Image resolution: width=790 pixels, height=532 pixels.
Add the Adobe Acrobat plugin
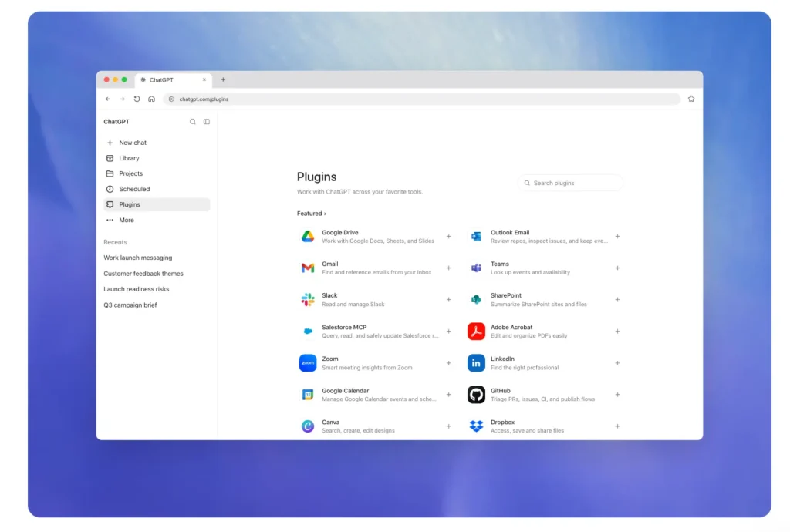coord(617,332)
